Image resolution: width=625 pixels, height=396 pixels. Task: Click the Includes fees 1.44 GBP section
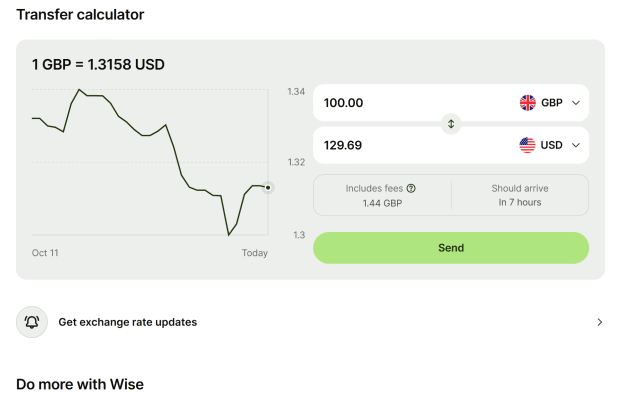382,195
